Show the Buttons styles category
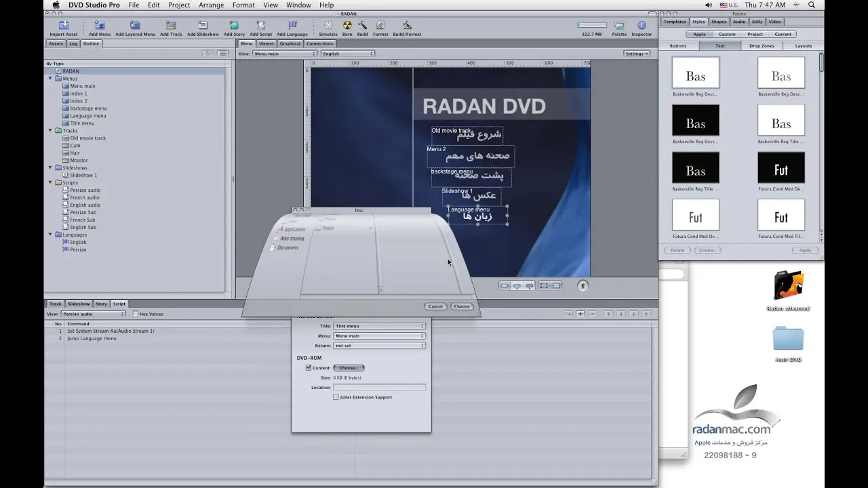 (x=678, y=46)
